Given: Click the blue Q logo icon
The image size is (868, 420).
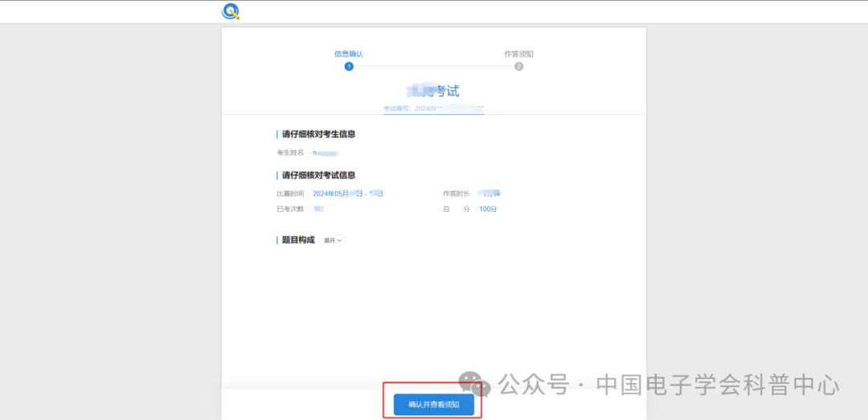Looking at the screenshot, I should point(231,11).
